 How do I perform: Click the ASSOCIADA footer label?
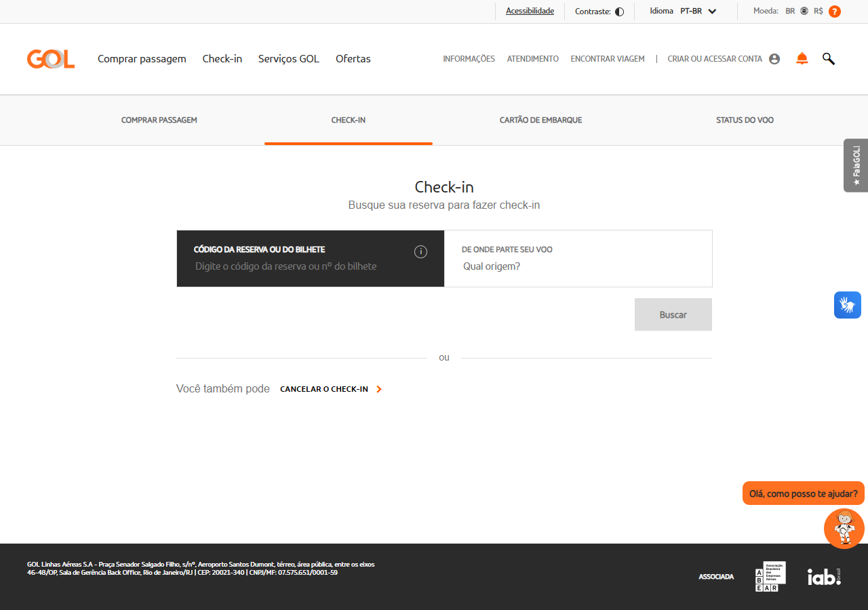(716, 577)
